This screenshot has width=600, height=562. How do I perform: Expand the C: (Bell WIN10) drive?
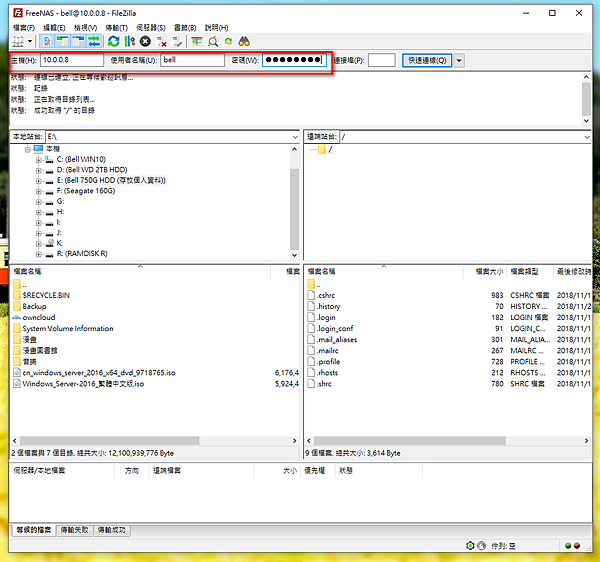(38, 160)
